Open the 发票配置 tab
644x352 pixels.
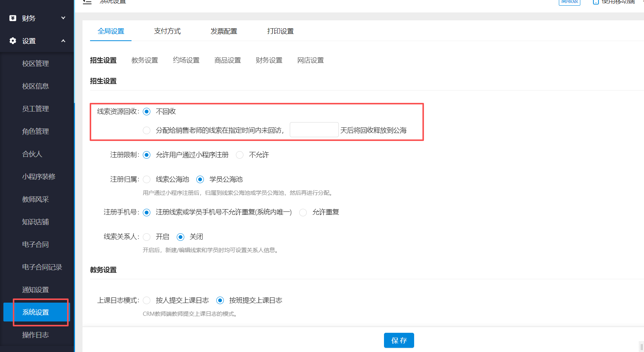224,31
